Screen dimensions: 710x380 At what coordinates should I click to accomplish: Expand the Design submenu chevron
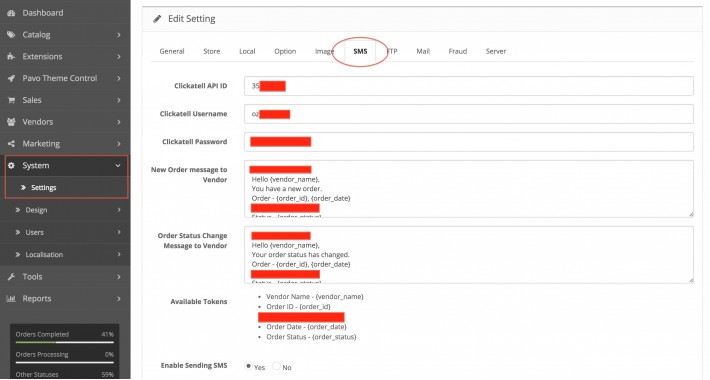point(119,210)
